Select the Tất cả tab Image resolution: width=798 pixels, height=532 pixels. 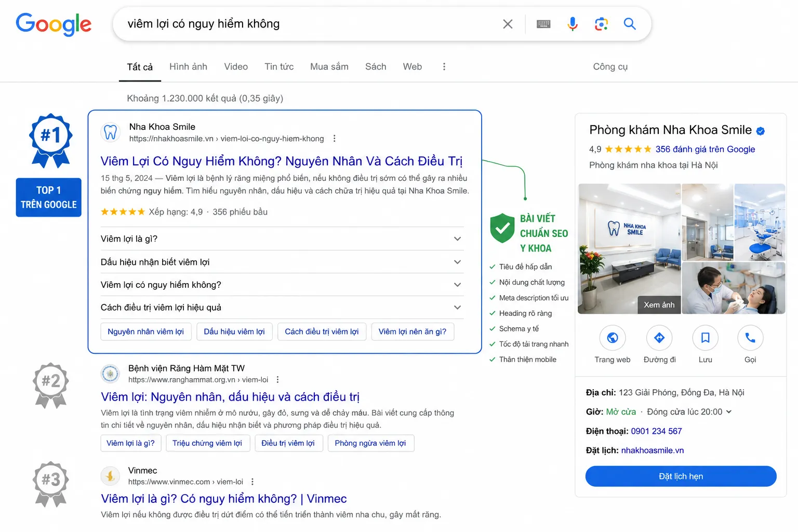click(x=140, y=67)
